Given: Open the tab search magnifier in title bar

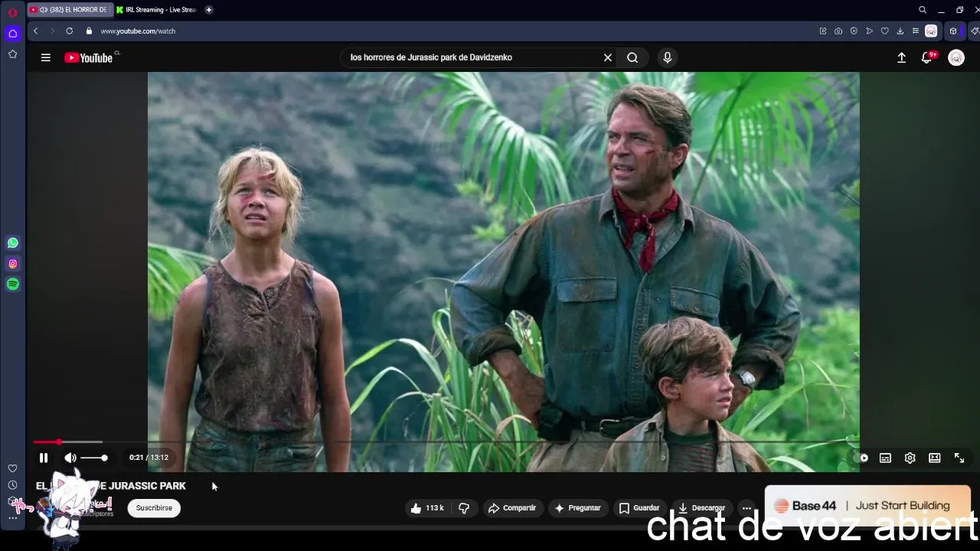Looking at the screenshot, I should click(x=923, y=10).
